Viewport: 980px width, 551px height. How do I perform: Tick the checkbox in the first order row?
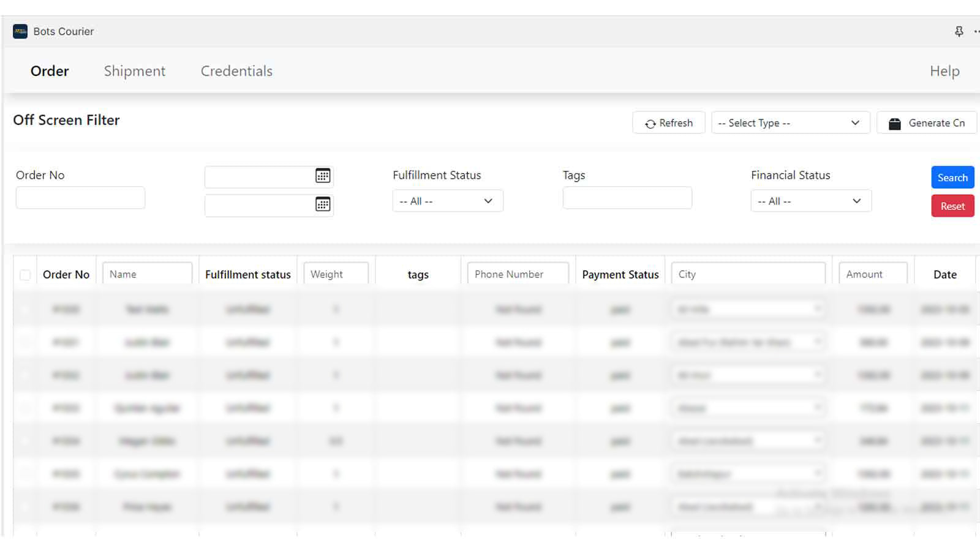point(25,309)
